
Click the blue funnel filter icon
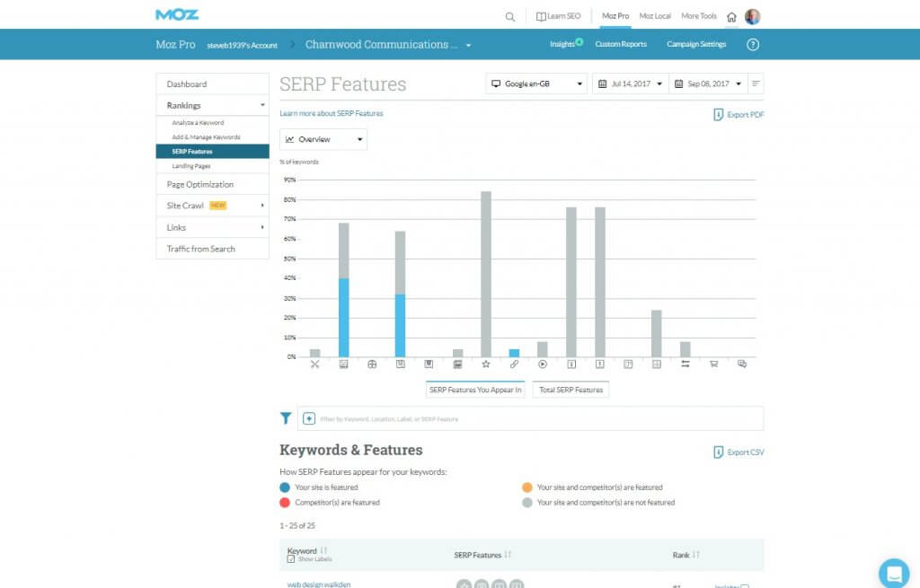click(286, 418)
